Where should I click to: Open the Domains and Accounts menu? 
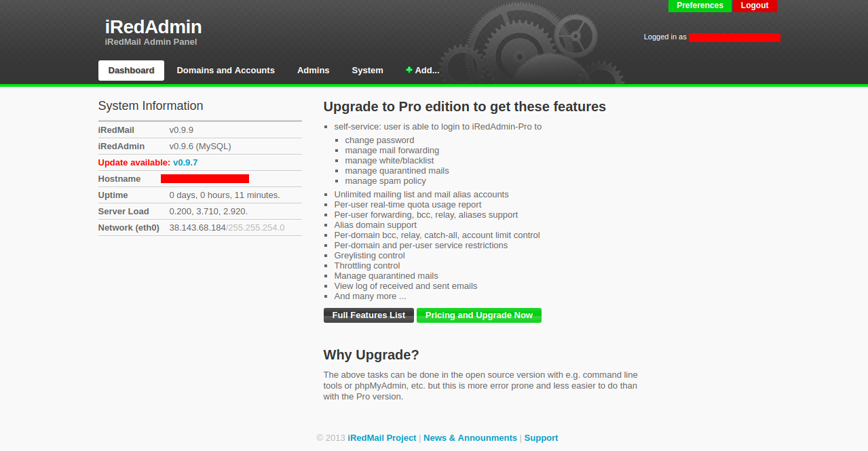pos(225,71)
